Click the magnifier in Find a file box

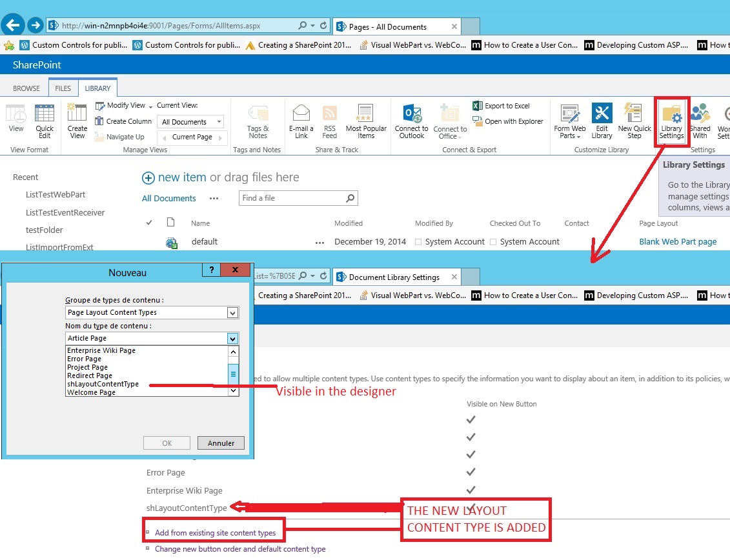(x=350, y=198)
